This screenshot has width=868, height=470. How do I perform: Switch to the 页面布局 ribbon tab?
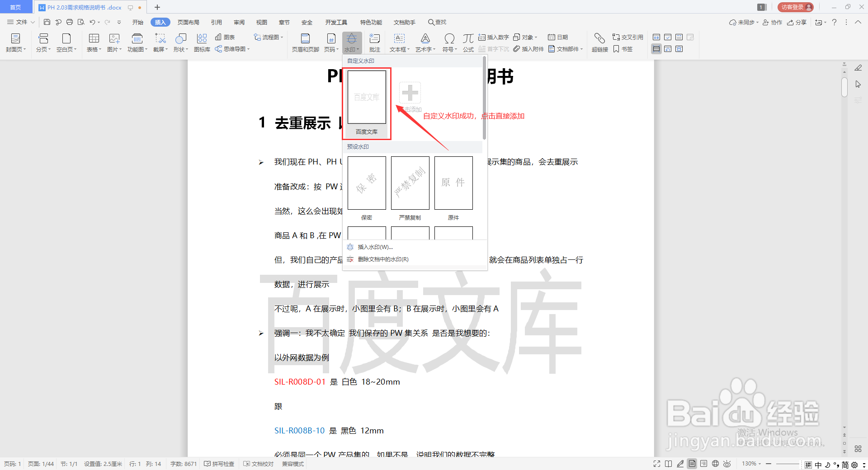click(x=189, y=22)
